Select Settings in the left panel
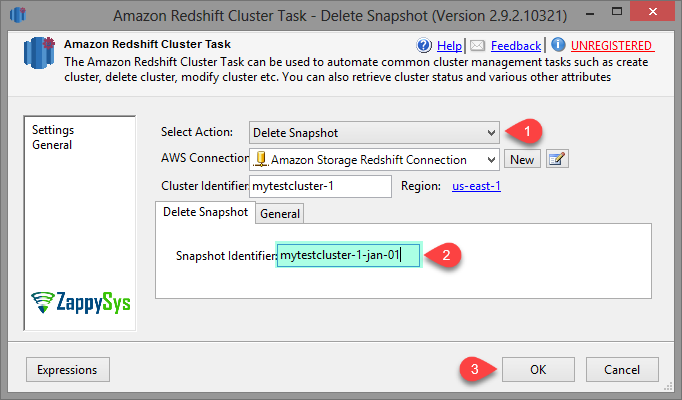 [x=53, y=130]
